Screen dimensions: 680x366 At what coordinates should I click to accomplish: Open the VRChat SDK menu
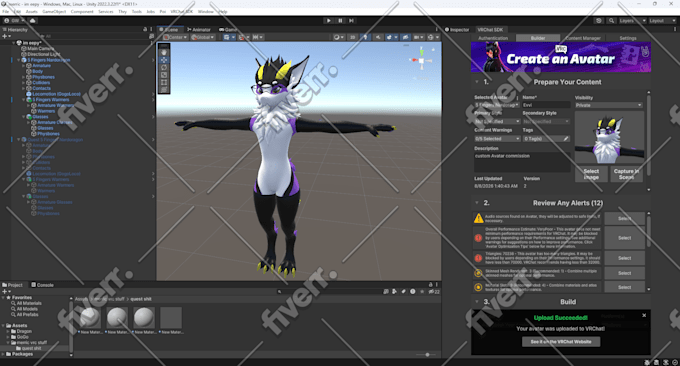[181, 12]
